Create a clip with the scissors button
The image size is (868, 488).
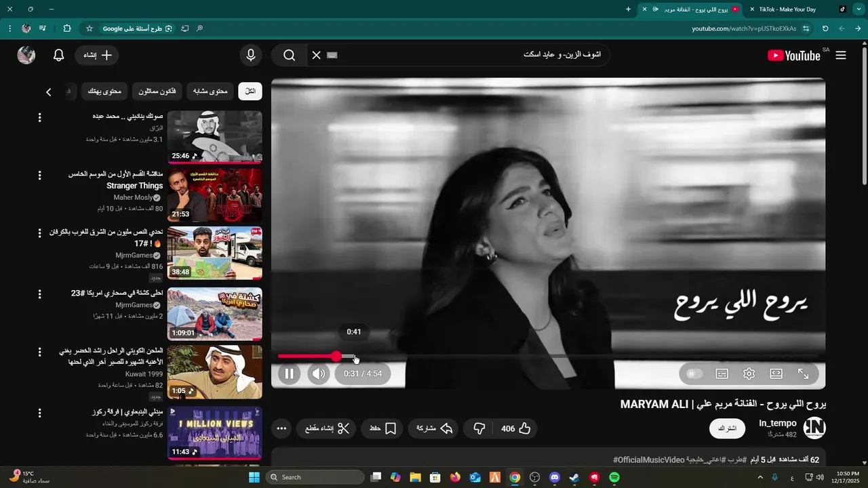[x=326, y=428]
